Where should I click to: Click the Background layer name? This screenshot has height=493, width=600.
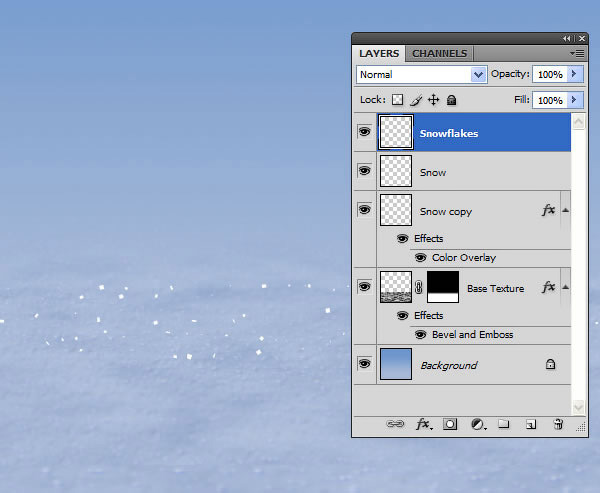449,366
